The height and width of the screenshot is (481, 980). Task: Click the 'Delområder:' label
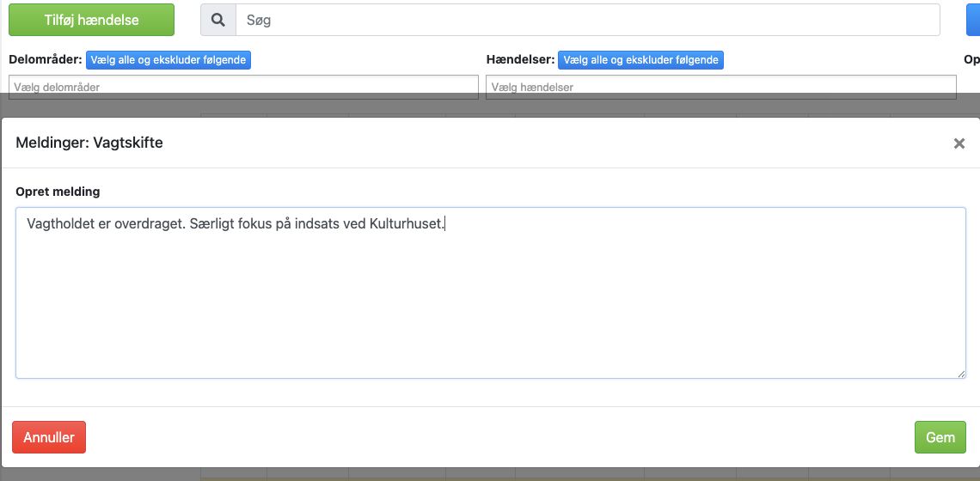[46, 60]
